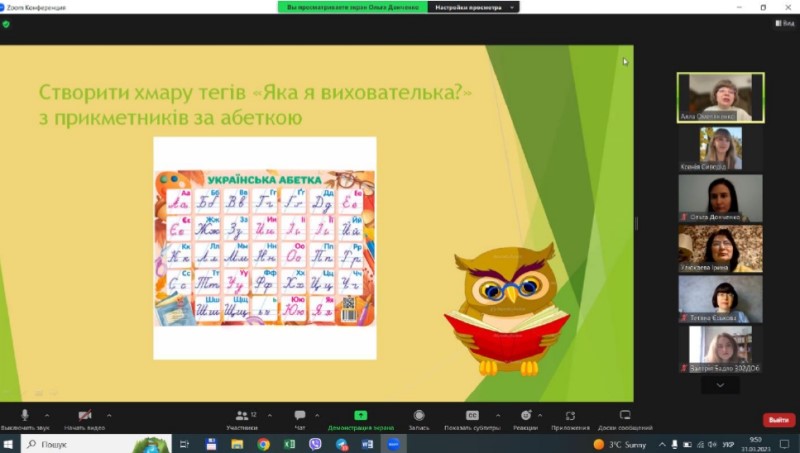
Task: Start recording with the Record icon
Action: [x=419, y=416]
